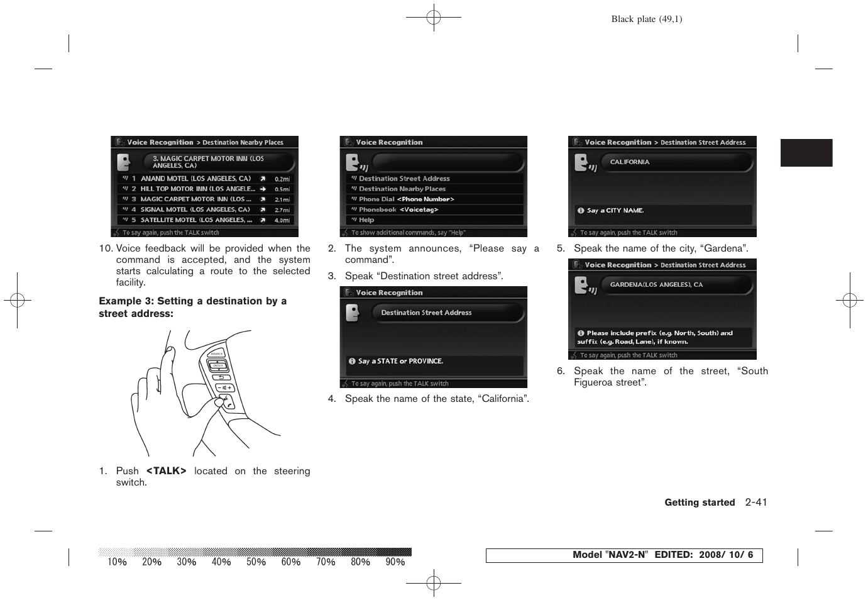
Task: Click Getting started 2-41 page footer
Action: point(716,503)
